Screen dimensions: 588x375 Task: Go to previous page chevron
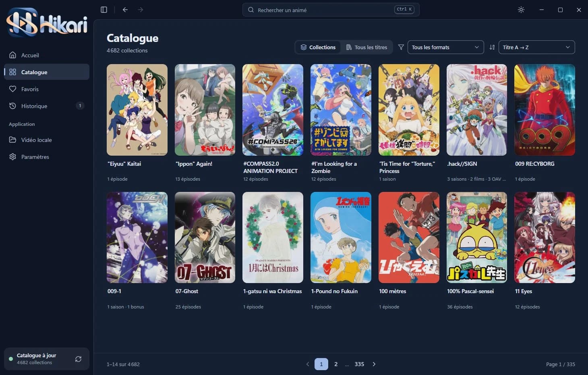point(308,364)
